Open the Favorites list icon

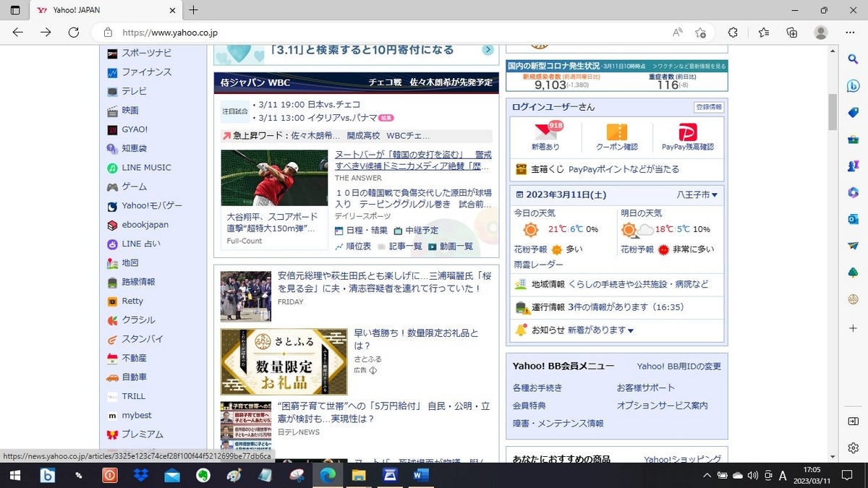pos(764,33)
